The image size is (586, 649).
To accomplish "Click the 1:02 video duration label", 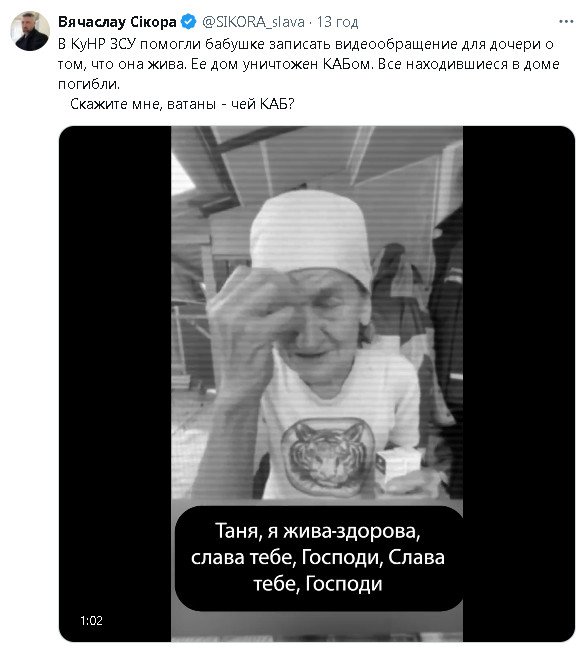I will point(91,620).
